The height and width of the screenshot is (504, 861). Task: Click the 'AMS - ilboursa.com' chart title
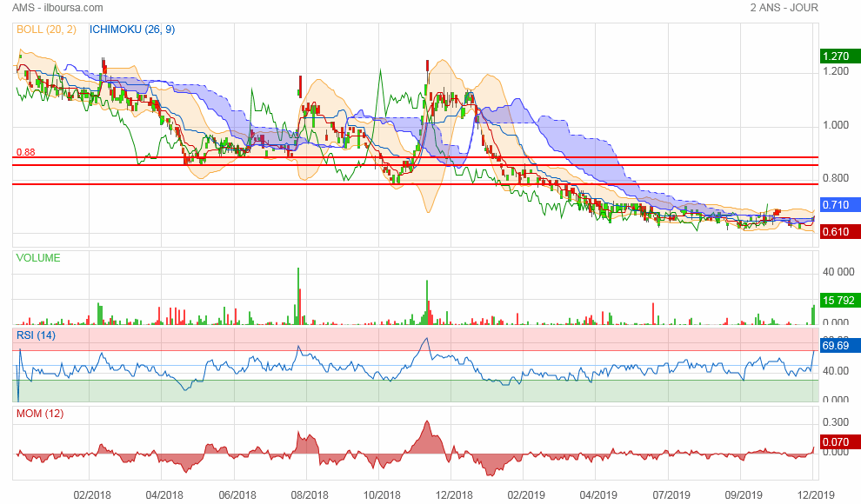[57, 8]
